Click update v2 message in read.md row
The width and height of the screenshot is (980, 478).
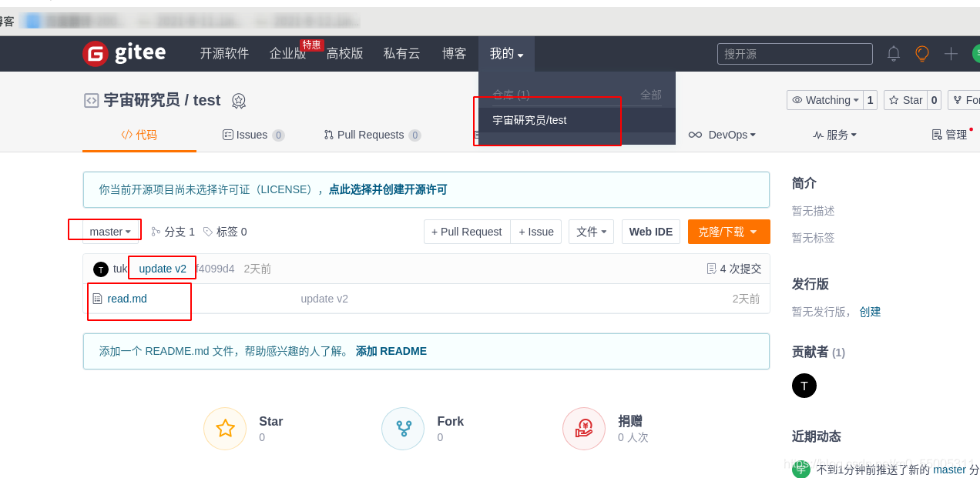(x=324, y=299)
